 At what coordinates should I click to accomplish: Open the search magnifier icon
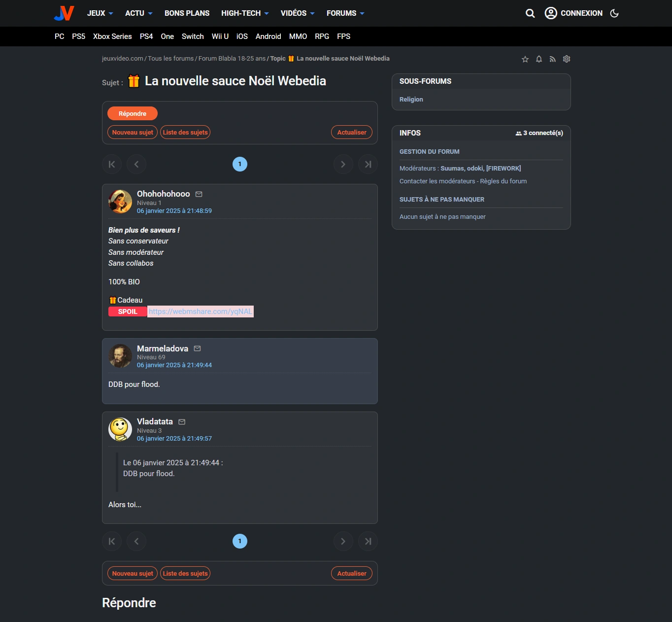coord(530,13)
